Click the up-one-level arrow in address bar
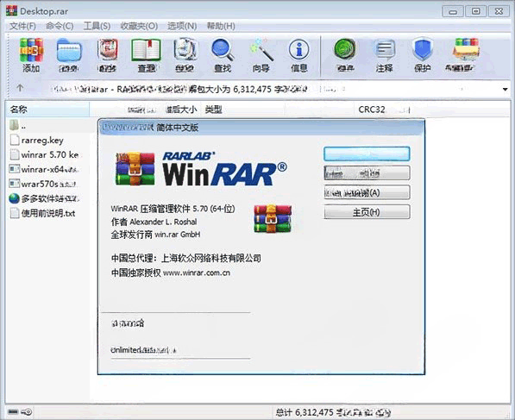Screen dimensions: 515x420 pyautogui.click(x=20, y=88)
